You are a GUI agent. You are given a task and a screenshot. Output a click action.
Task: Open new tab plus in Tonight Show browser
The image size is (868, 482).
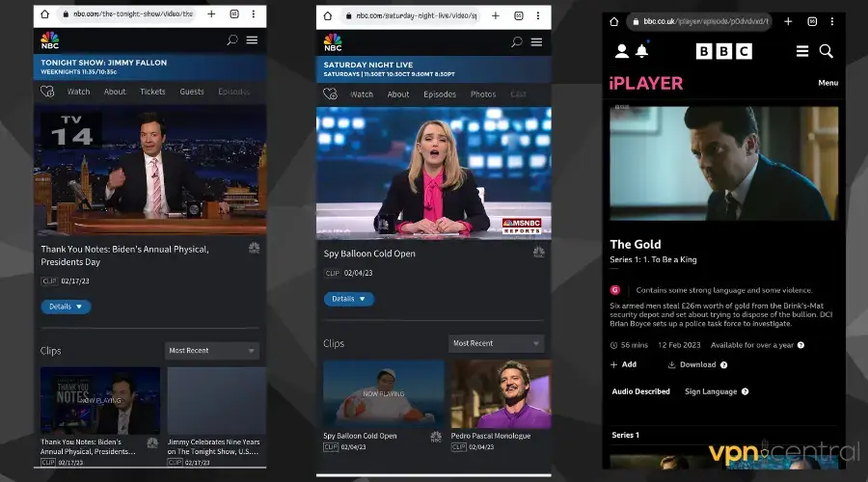pos(211,13)
